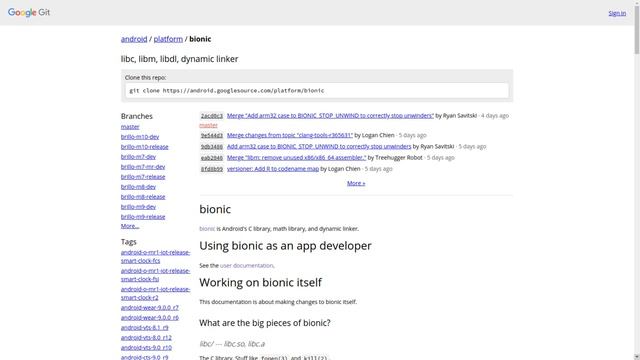
Task: Open tag android-wear-9.0.0_r7
Action: pos(149,308)
